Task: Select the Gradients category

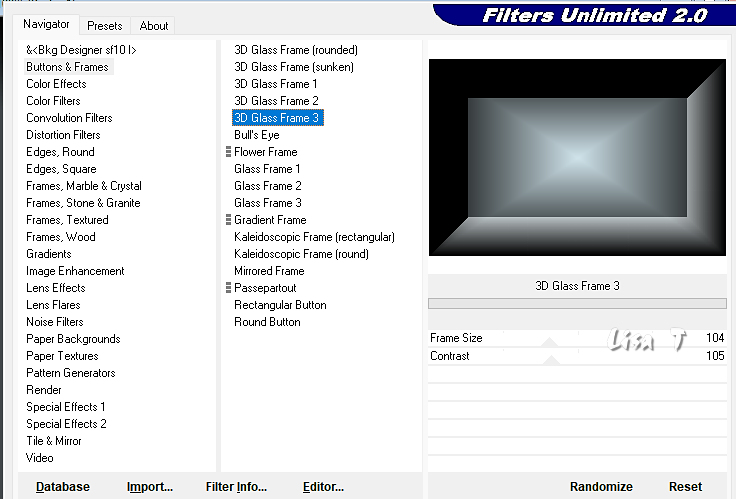Action: [x=49, y=253]
